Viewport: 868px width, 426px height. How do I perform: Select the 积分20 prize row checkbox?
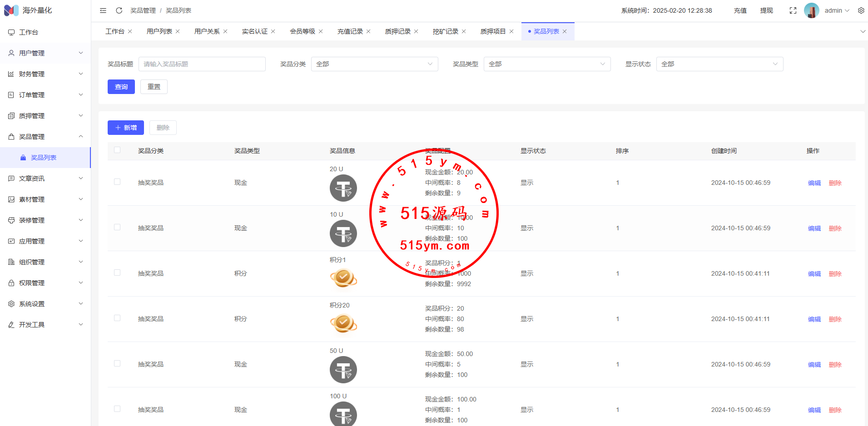(x=117, y=318)
